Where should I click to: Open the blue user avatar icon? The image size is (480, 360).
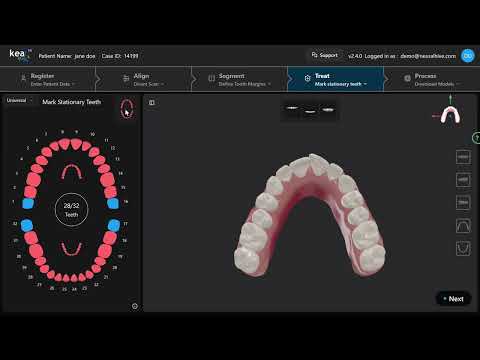[x=467, y=56]
